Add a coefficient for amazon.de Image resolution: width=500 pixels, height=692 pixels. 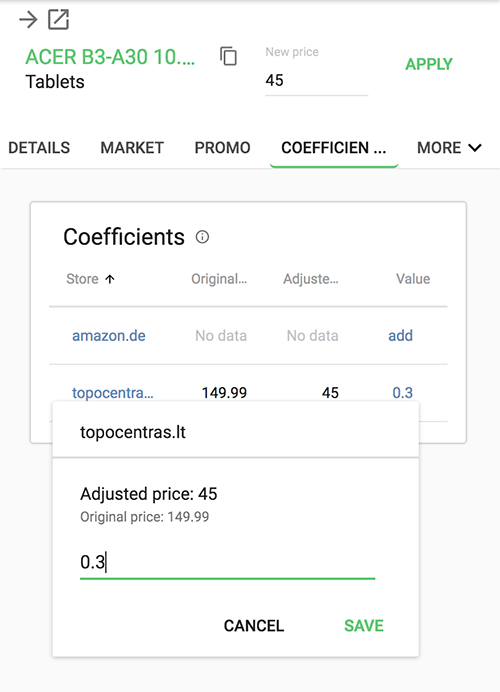pos(400,336)
